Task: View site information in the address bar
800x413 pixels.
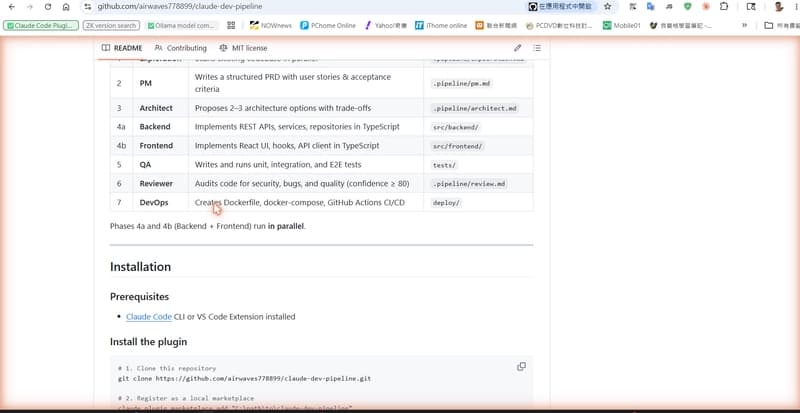Action: point(88,7)
